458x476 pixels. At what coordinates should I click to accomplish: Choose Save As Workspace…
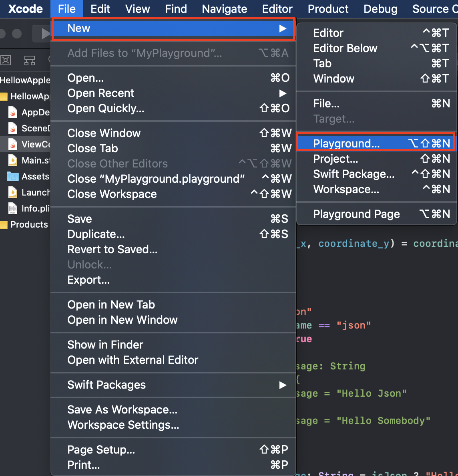pos(173,409)
